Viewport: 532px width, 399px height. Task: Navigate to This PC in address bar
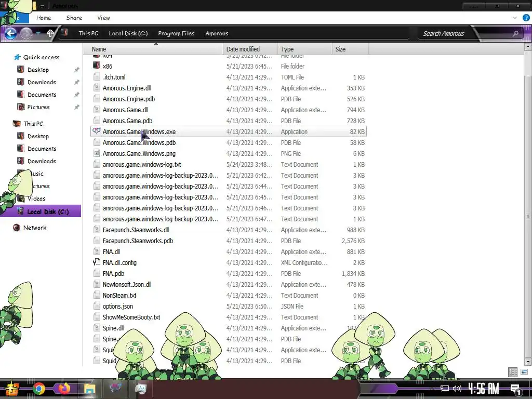[88, 33]
